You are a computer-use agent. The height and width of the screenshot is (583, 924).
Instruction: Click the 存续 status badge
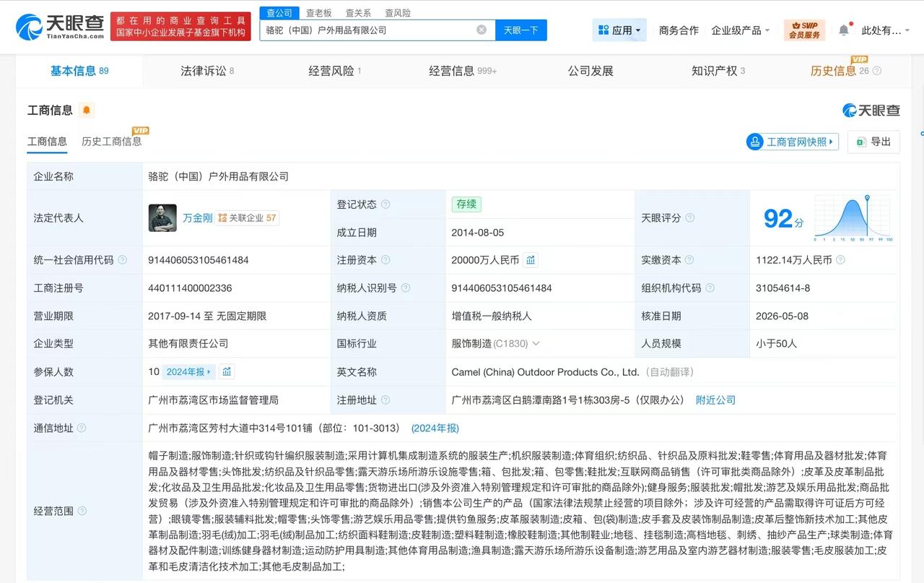coord(466,204)
